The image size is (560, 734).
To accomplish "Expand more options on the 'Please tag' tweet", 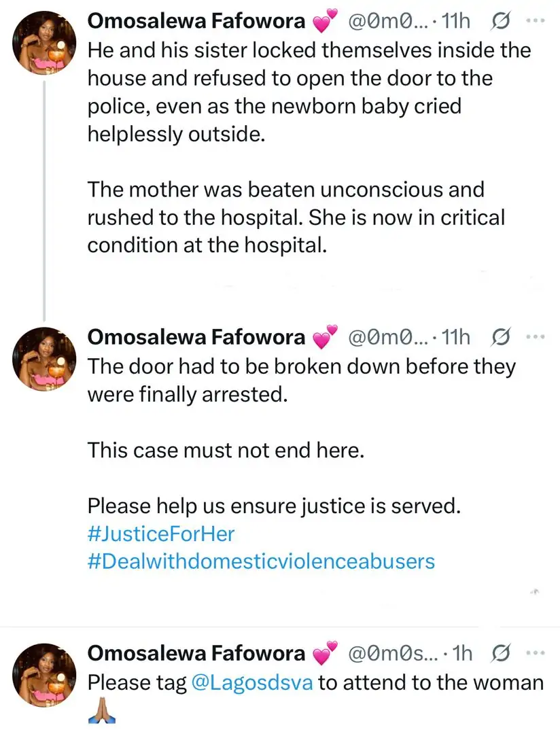I will coord(536,653).
